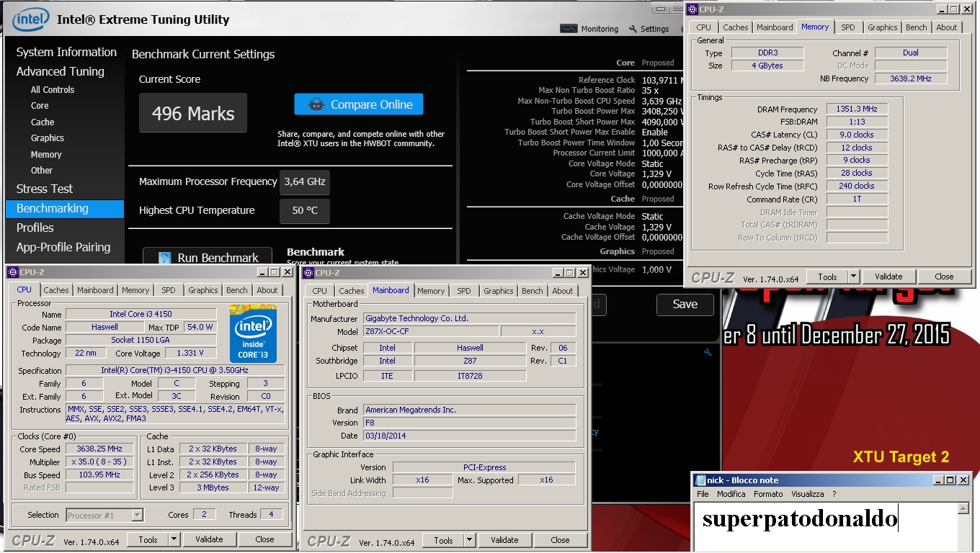Viewport: 980px width, 553px height.
Task: Open Settings wrench in XTU header
Action: click(x=633, y=29)
